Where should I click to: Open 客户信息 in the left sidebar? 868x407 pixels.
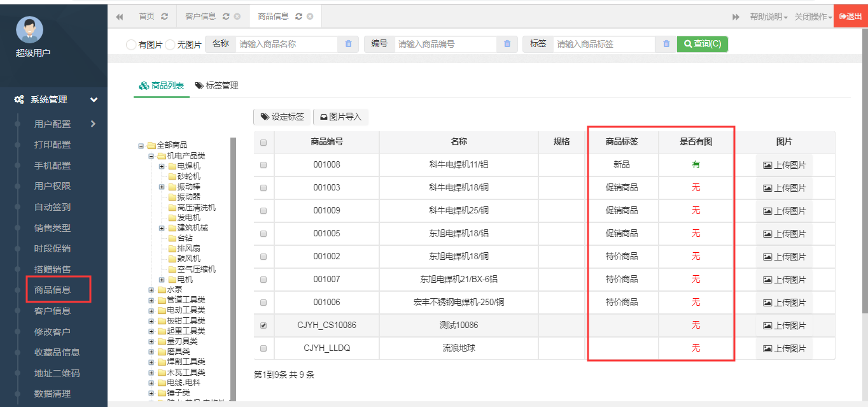click(x=52, y=311)
